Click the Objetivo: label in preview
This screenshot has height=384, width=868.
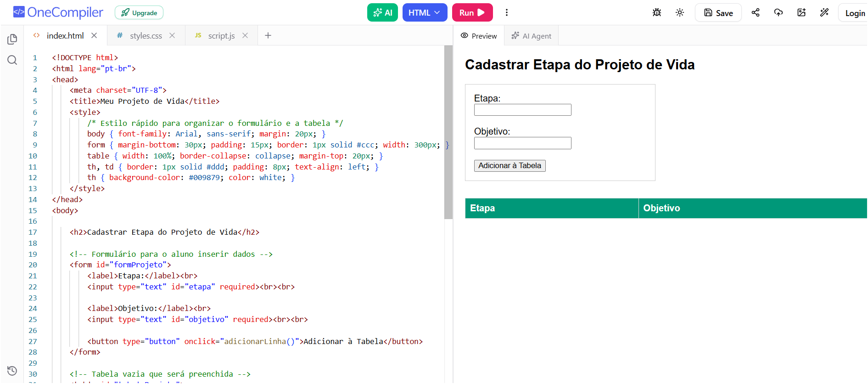click(492, 131)
